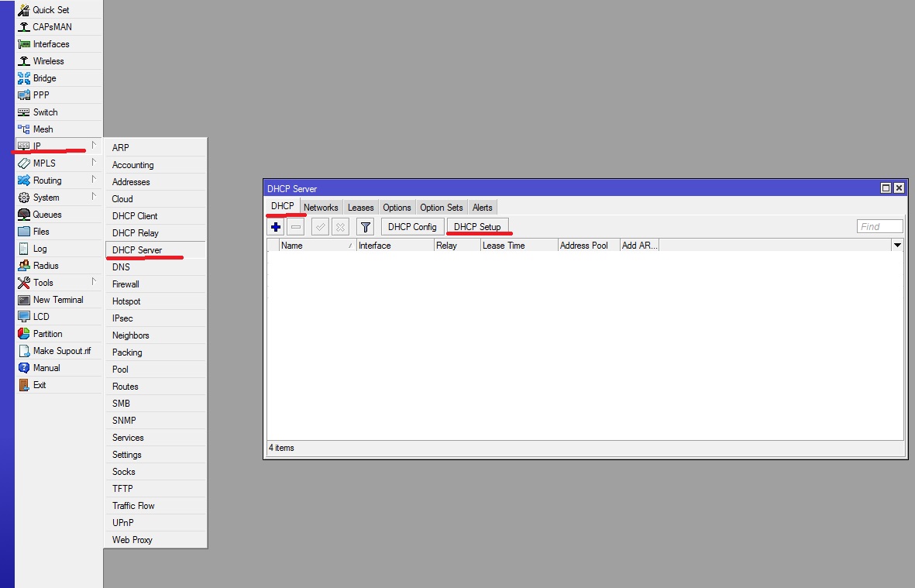The width and height of the screenshot is (915, 588).
Task: Click the enable checkmark toolbar icon
Action: click(321, 227)
